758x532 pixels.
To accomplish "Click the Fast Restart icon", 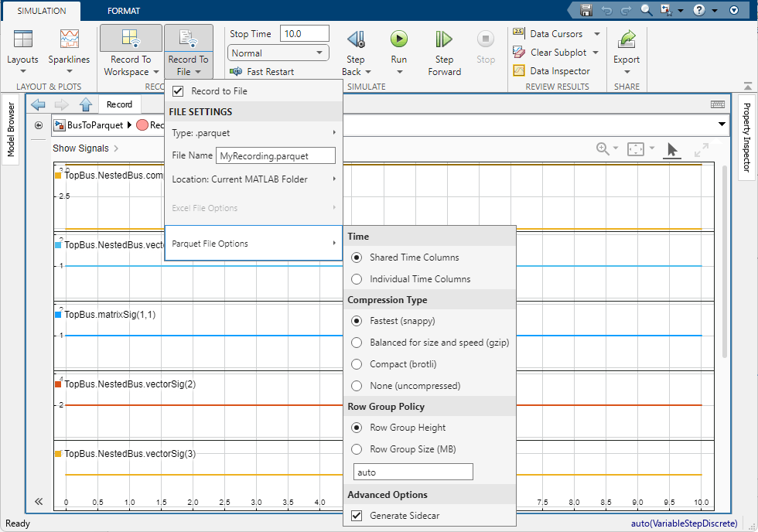I will pyautogui.click(x=236, y=71).
